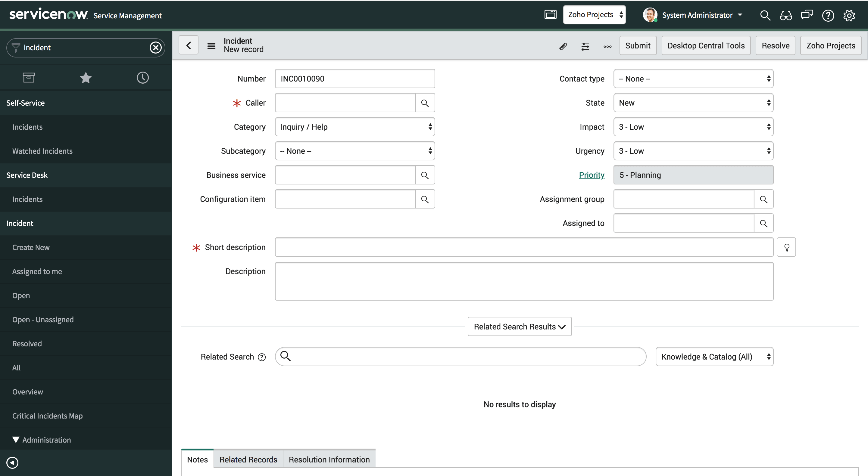Switch to Resolution Information tab
This screenshot has width=868, height=476.
tap(329, 459)
